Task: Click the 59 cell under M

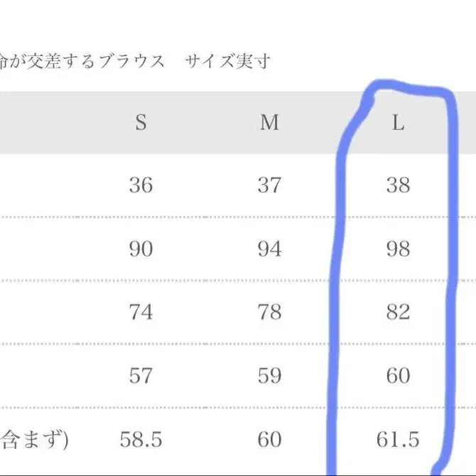Action: point(269,376)
